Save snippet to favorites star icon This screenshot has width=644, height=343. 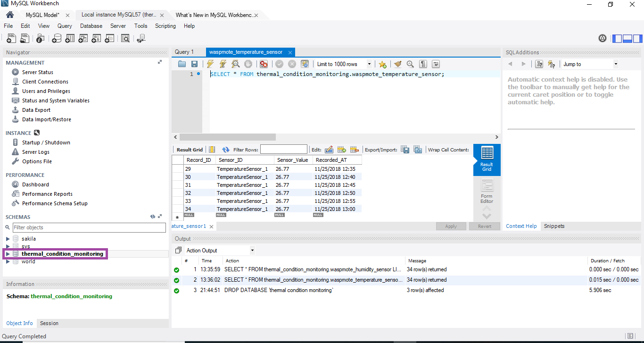tap(382, 64)
